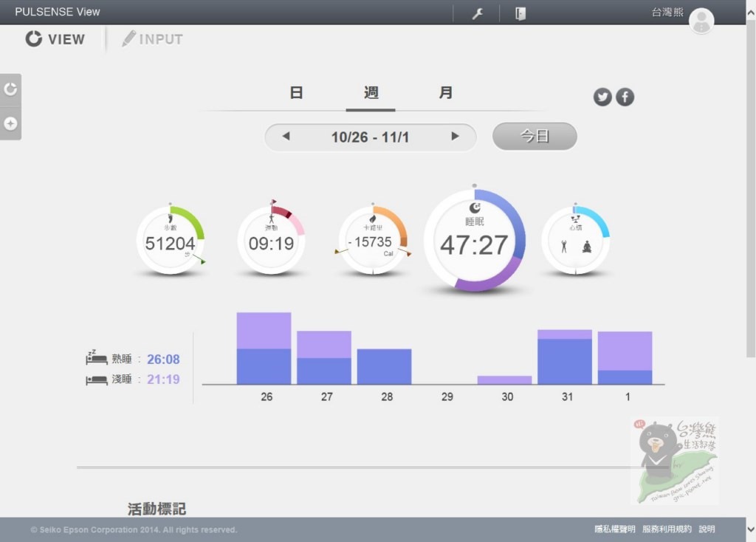756x542 pixels.
Task: Open the wrench settings icon
Action: pyautogui.click(x=478, y=13)
